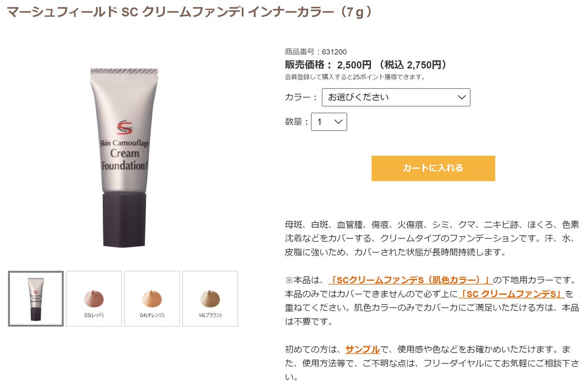Screen dimensions: 588x386
Task: Open the カラー selection dropdown
Action: click(396, 97)
